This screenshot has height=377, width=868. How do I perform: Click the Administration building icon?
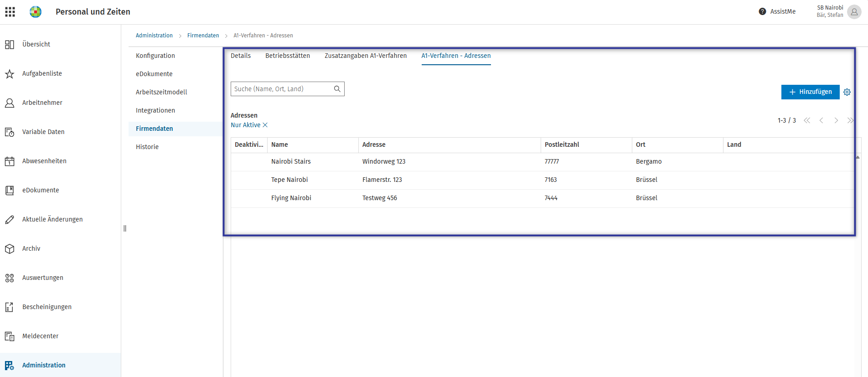click(10, 366)
